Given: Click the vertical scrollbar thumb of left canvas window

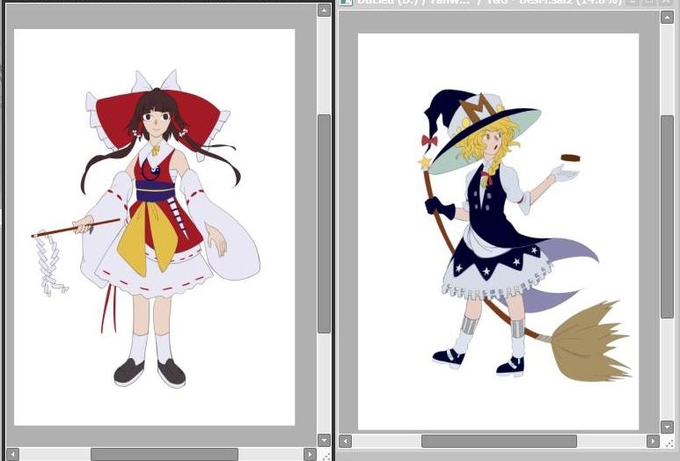Looking at the screenshot, I should pos(324,224).
